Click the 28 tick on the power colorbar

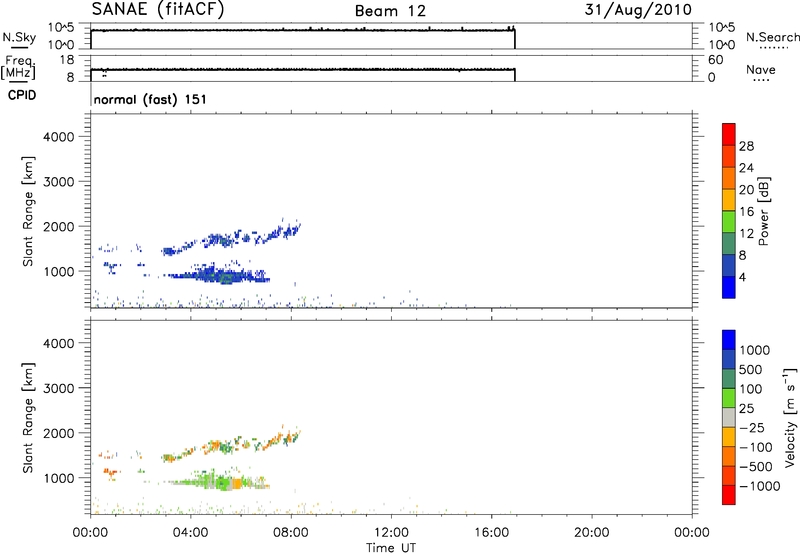click(746, 146)
